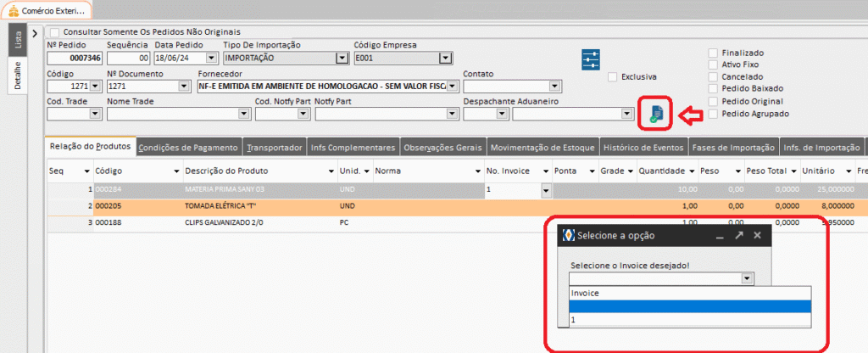The height and width of the screenshot is (353, 868).
Task: Switch to the Condições de Pagamento tab
Action: coord(189,148)
